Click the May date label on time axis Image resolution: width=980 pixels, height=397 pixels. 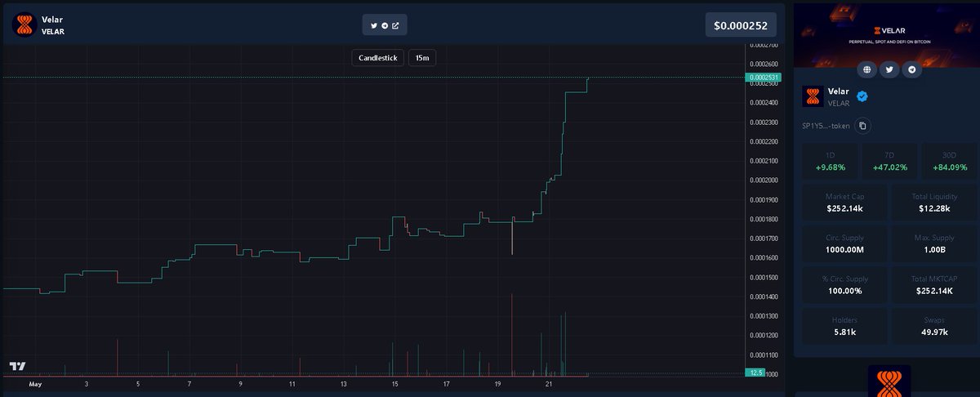click(x=35, y=383)
